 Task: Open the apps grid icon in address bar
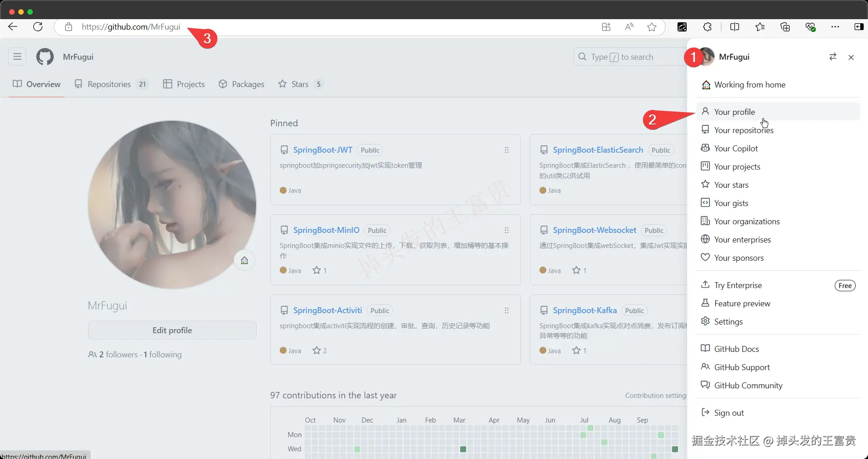click(x=606, y=27)
